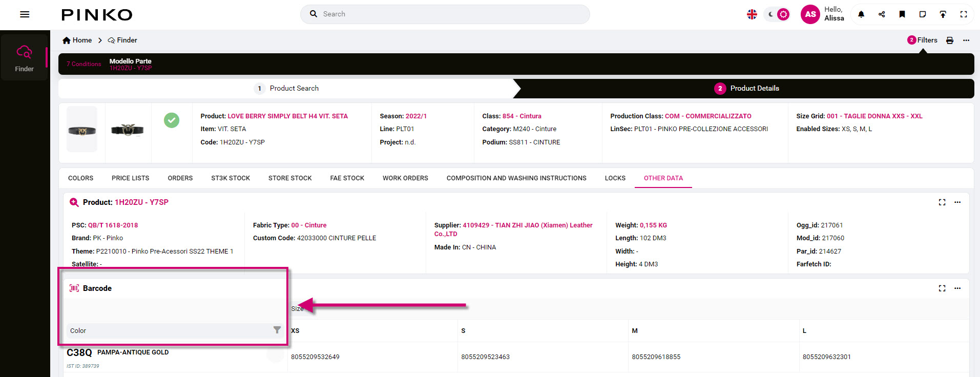Open Product panel more options
The image size is (980, 377).
[957, 202]
